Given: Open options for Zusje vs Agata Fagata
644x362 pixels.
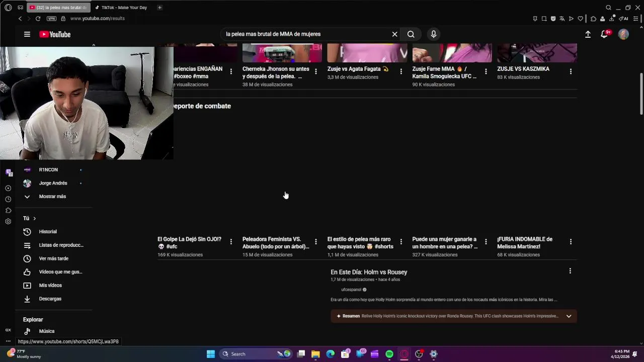Looking at the screenshot, I should [x=401, y=71].
